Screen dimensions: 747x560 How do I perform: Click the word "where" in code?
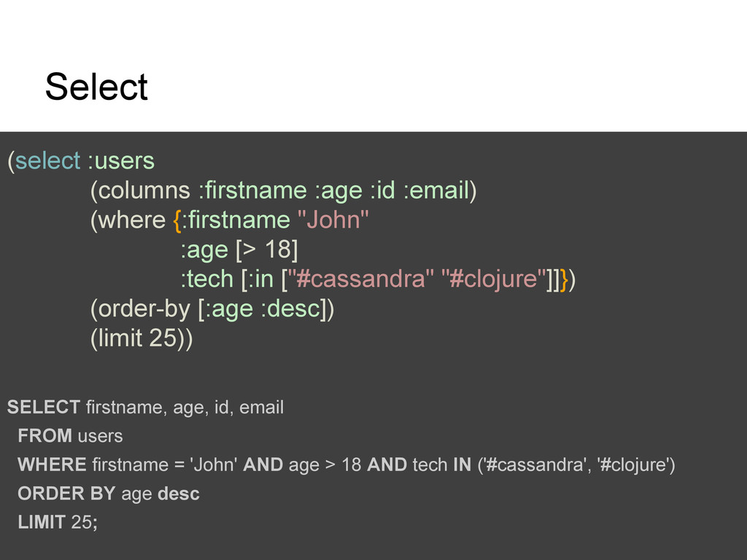pyautogui.click(x=132, y=220)
